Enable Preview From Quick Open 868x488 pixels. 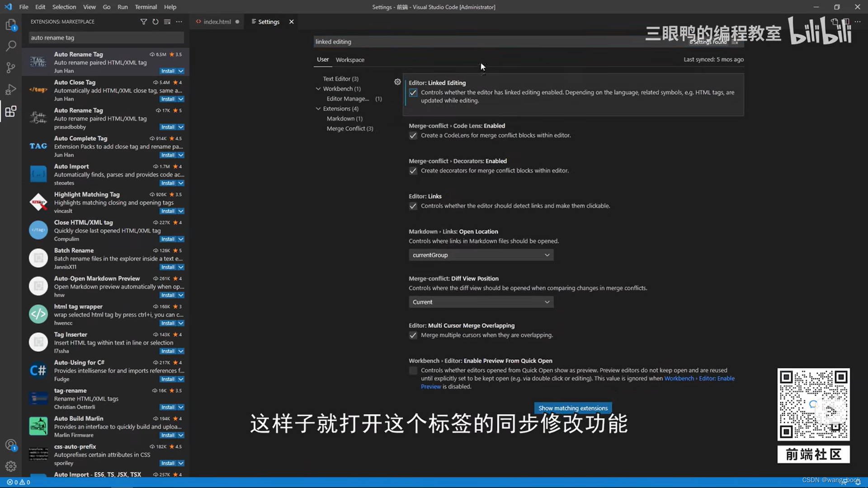pyautogui.click(x=413, y=371)
